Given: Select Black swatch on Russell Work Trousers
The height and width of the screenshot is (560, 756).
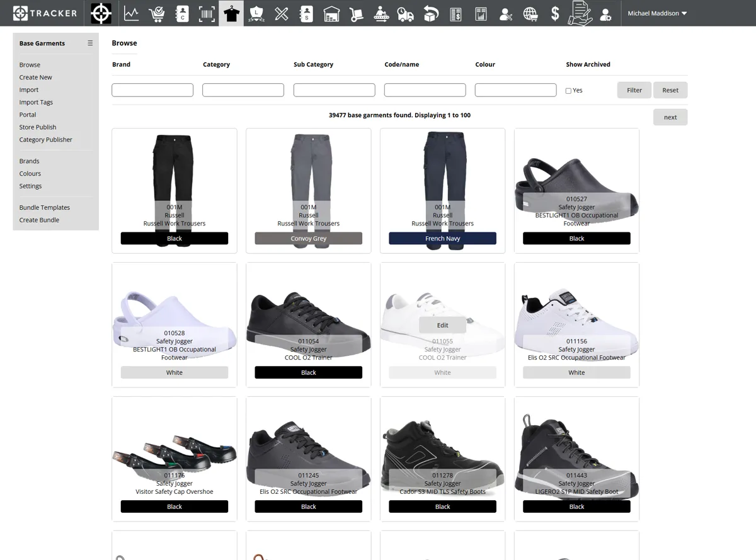Looking at the screenshot, I should 175,239.
